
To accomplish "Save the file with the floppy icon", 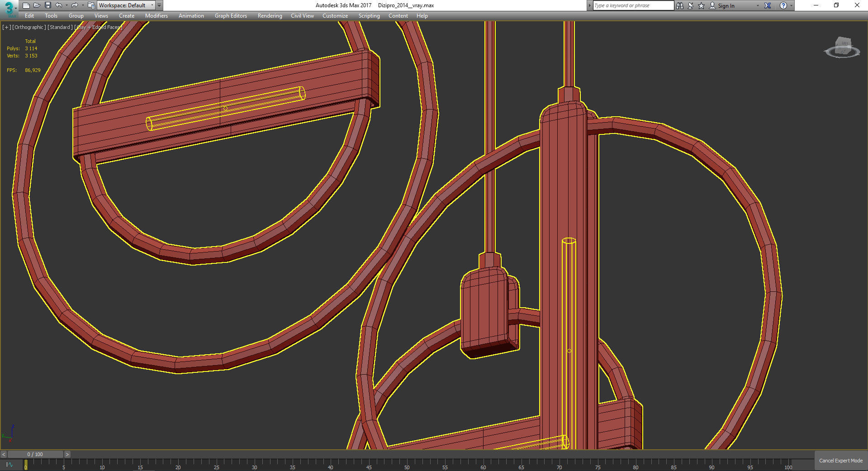I will [47, 5].
